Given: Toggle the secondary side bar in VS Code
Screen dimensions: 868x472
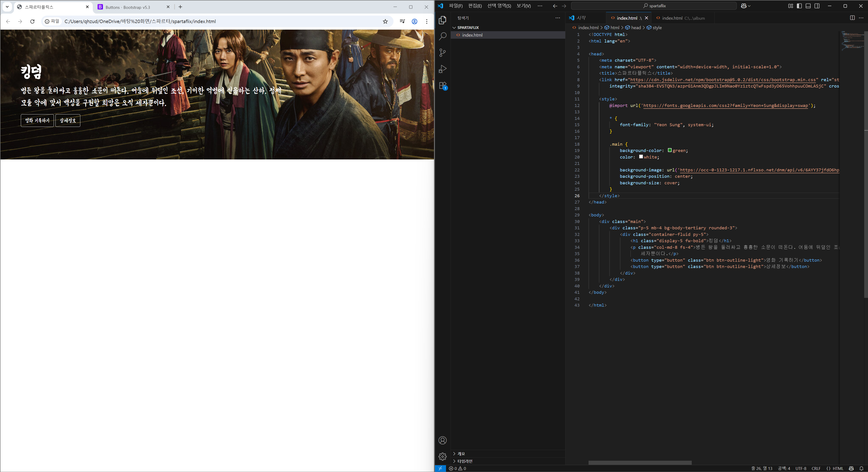Looking at the screenshot, I should coord(817,6).
